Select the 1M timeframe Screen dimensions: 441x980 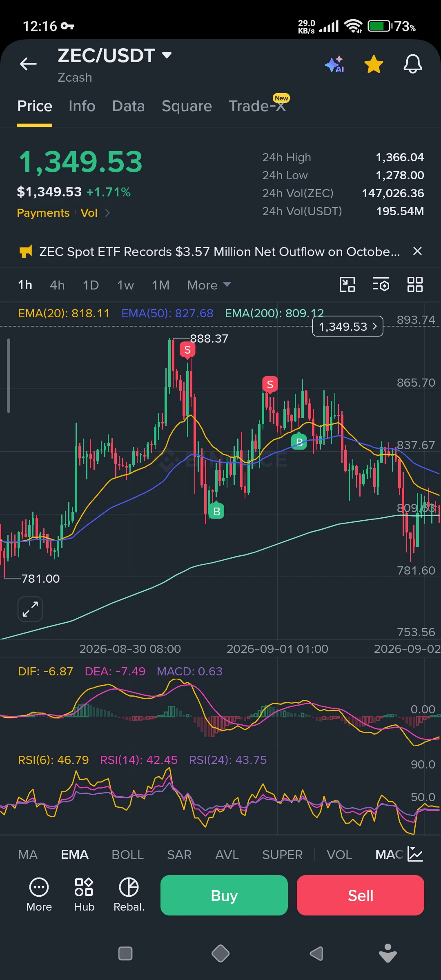pos(160,285)
